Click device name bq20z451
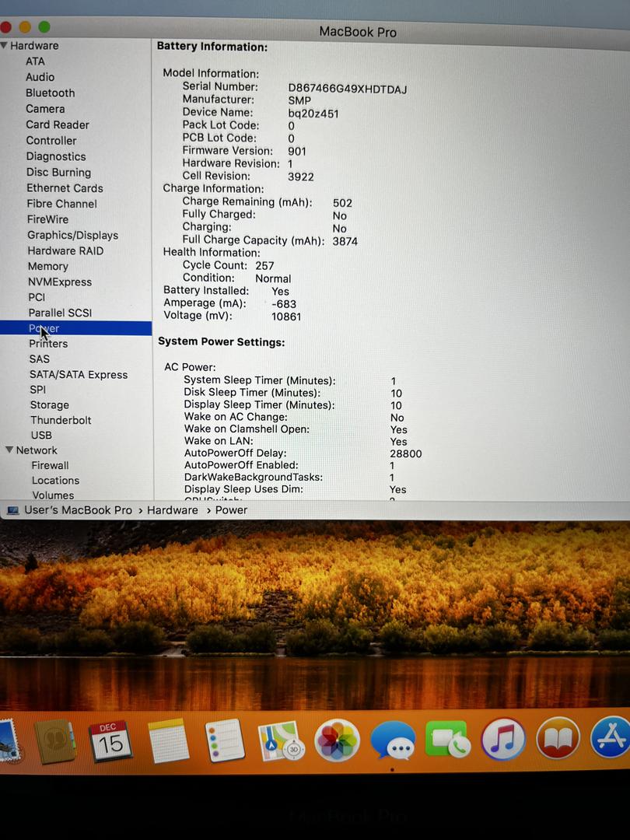 point(313,114)
